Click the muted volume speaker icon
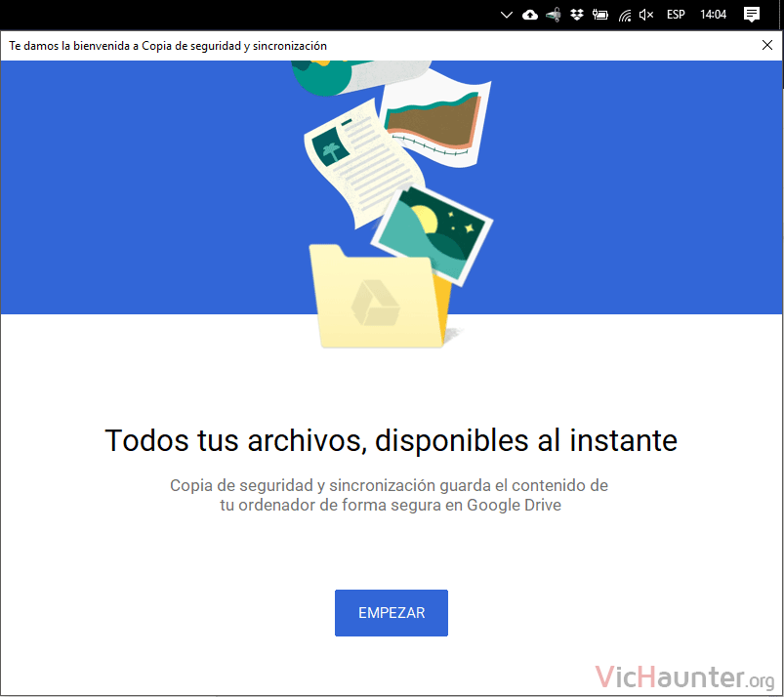Image resolution: width=784 pixels, height=697 pixels. [x=646, y=15]
